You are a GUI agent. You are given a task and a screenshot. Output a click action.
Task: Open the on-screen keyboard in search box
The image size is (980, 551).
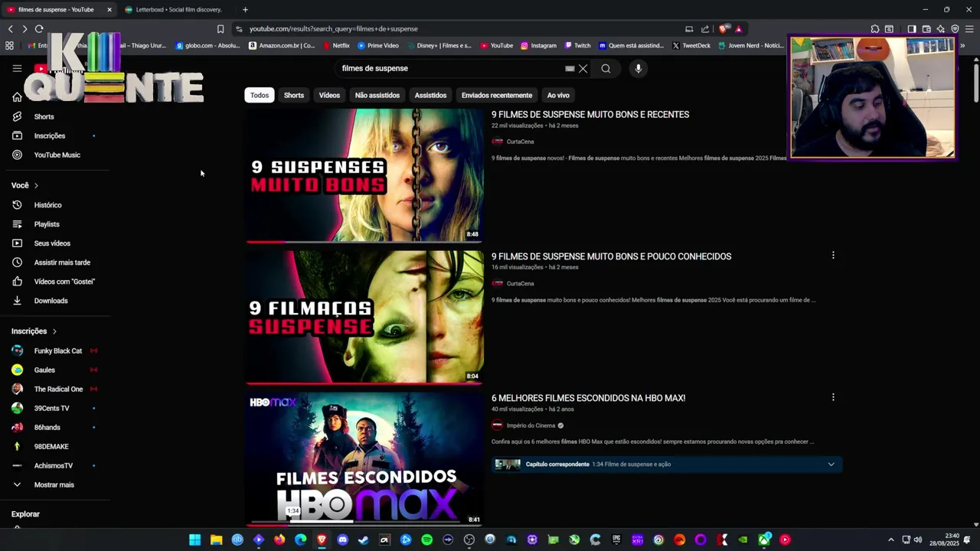pos(570,68)
